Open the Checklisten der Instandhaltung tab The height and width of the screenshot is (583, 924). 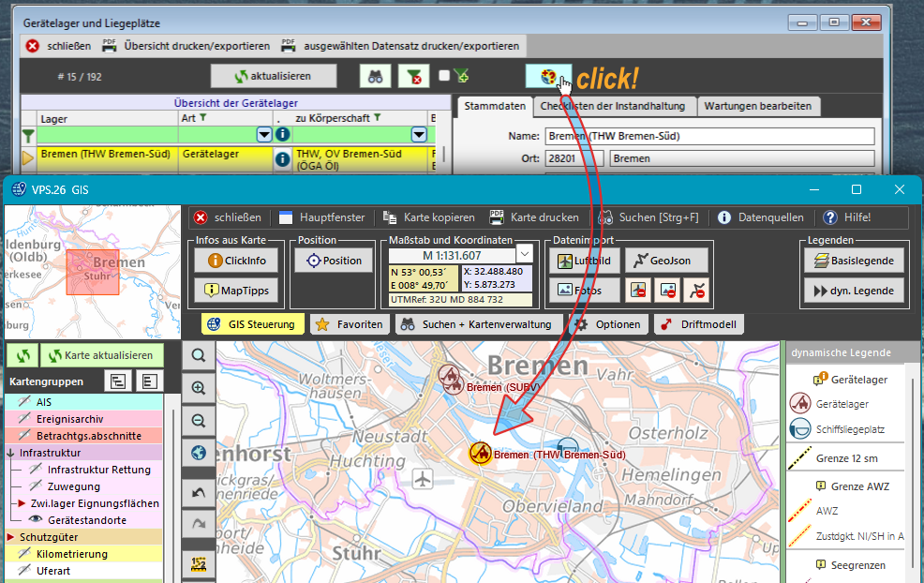tap(616, 106)
